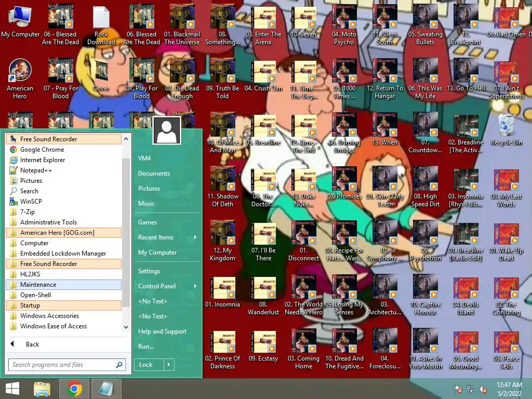Select the '03. Coming Home' track icon
This screenshot has width=532, height=399.
click(x=303, y=349)
